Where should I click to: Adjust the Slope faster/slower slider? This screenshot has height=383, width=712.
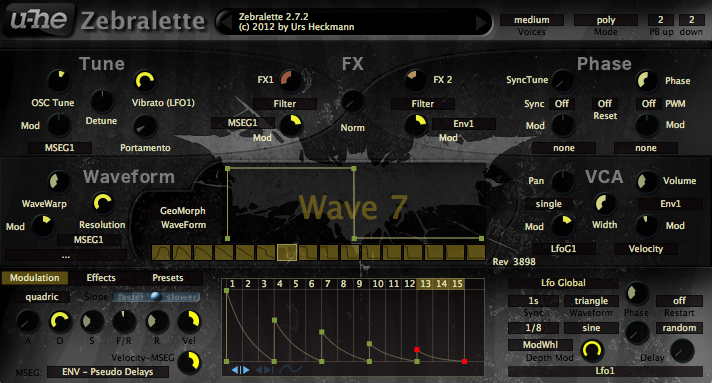click(x=157, y=297)
